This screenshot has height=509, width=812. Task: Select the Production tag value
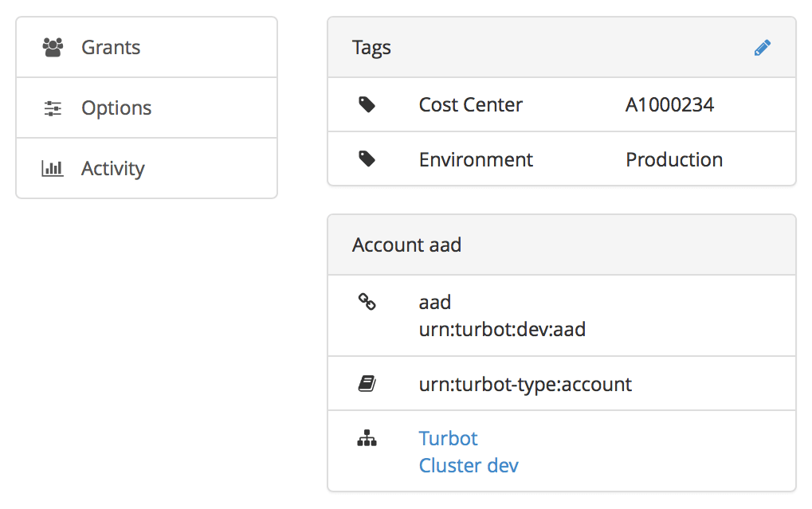pos(674,159)
